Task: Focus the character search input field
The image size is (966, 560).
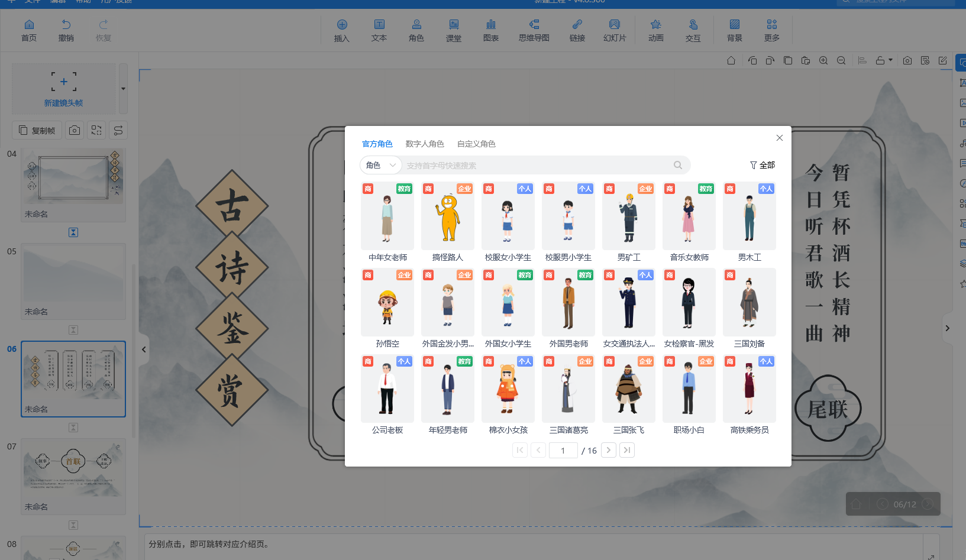Action: pyautogui.click(x=537, y=165)
